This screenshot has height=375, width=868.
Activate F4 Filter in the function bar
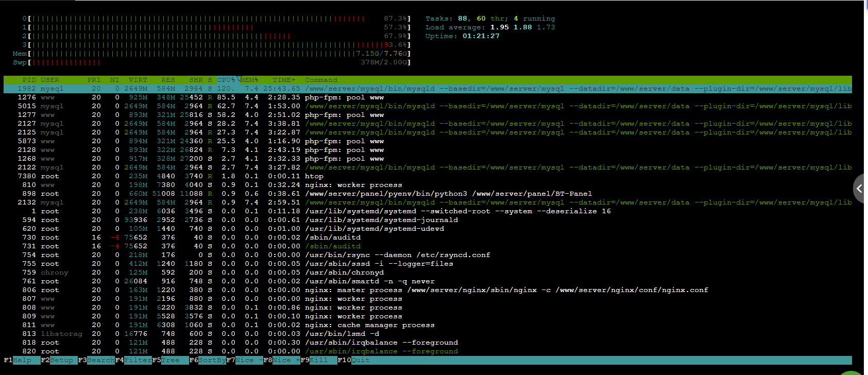pos(133,360)
